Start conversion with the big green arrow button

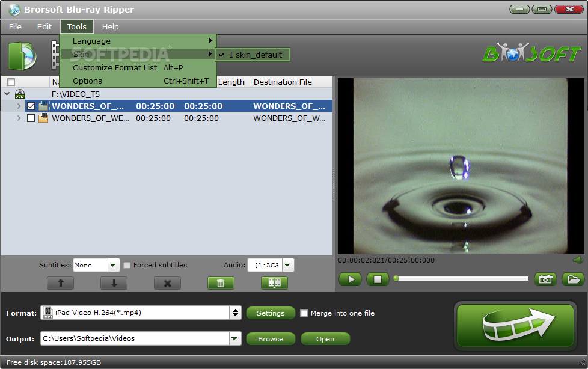tap(515, 326)
